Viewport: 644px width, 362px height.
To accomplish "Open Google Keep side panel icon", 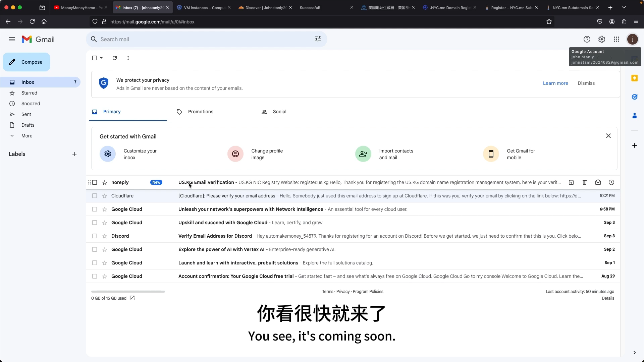I will [634, 78].
